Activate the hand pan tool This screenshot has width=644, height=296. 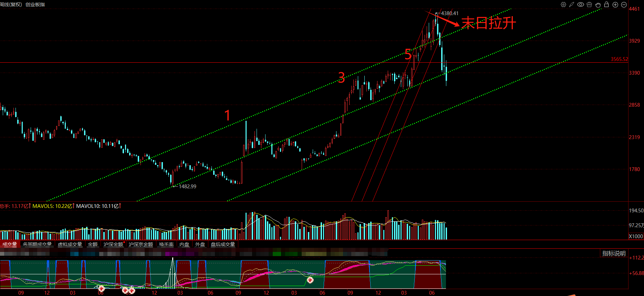click(598, 5)
